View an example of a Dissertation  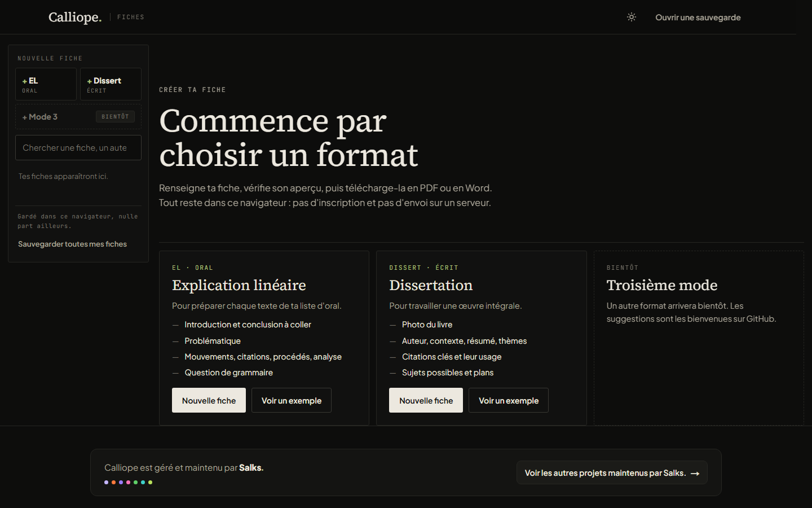click(509, 400)
